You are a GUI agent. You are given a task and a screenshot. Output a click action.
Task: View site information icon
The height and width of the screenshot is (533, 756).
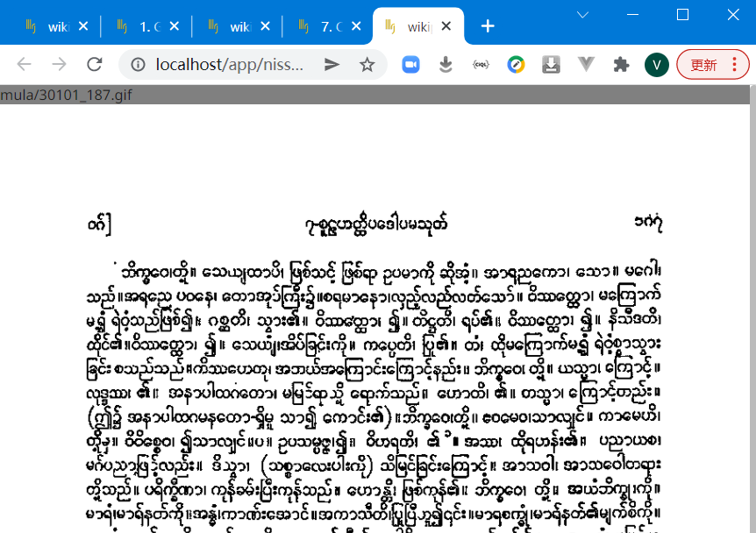[x=138, y=65]
